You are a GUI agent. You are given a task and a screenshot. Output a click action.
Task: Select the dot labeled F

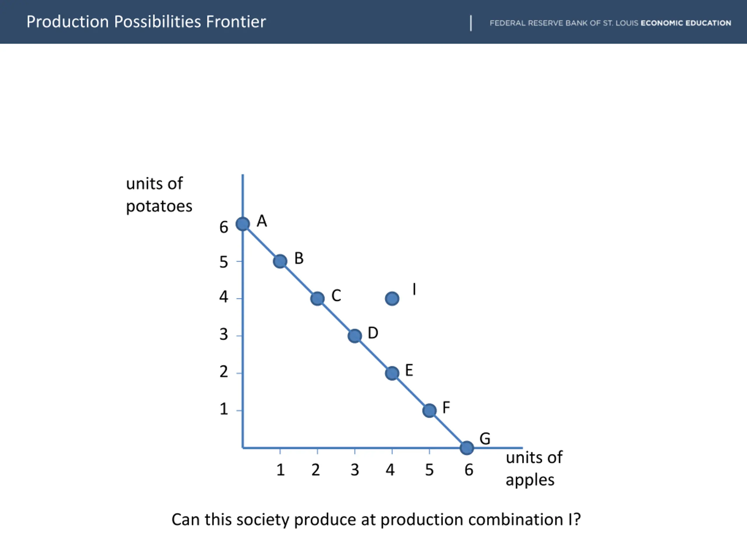pos(429,410)
